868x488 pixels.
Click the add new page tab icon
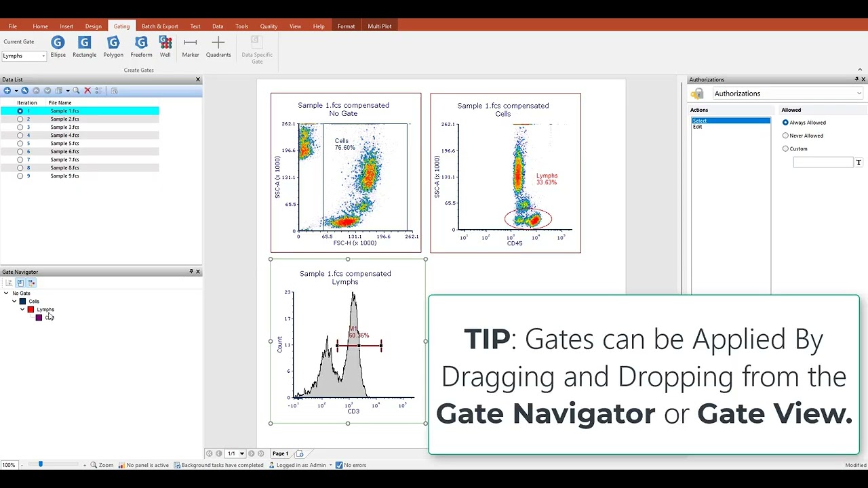(x=300, y=453)
